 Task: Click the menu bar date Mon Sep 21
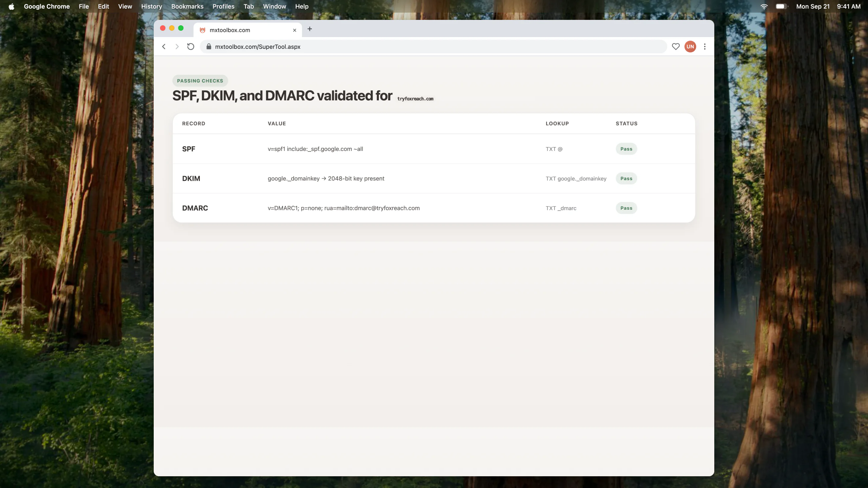(813, 6)
